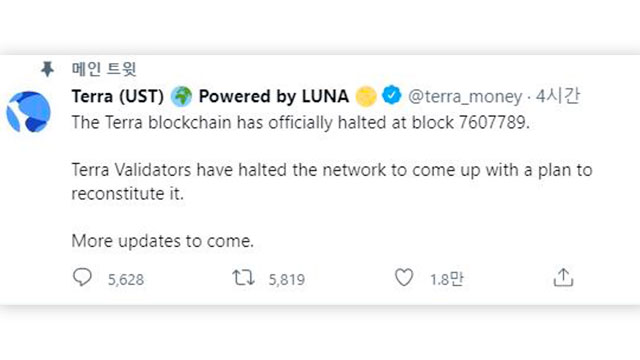Click the 4시간 timestamp
640x360 pixels.
click(x=558, y=96)
